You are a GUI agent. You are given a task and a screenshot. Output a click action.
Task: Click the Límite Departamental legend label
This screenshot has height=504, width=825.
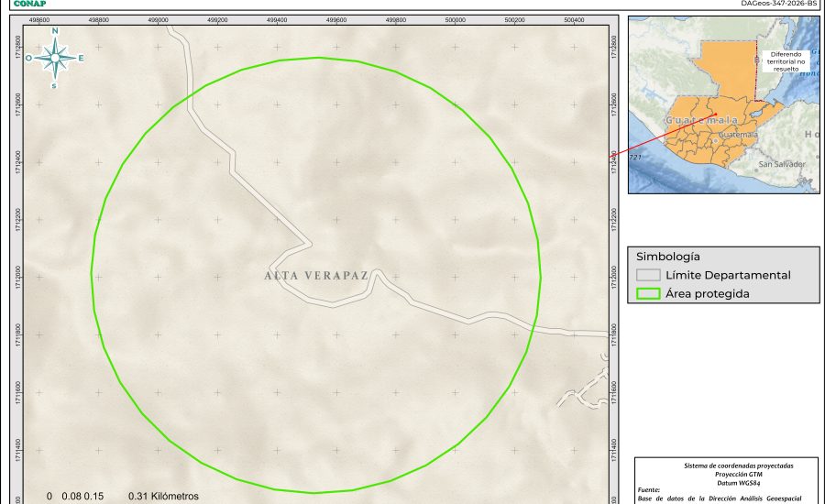tap(728, 275)
